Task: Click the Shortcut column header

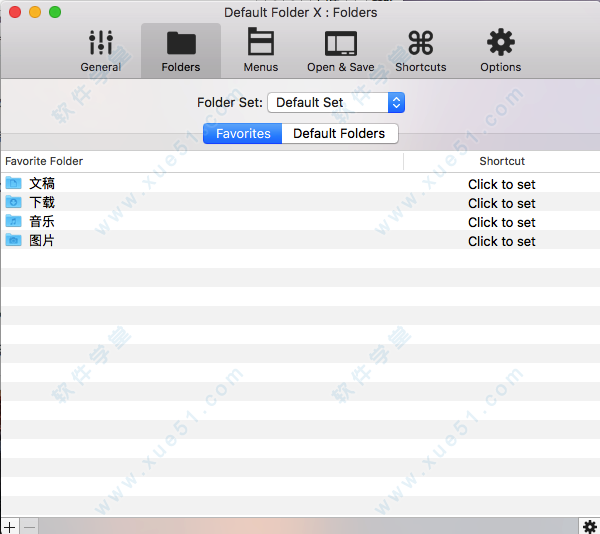Action: (502, 161)
